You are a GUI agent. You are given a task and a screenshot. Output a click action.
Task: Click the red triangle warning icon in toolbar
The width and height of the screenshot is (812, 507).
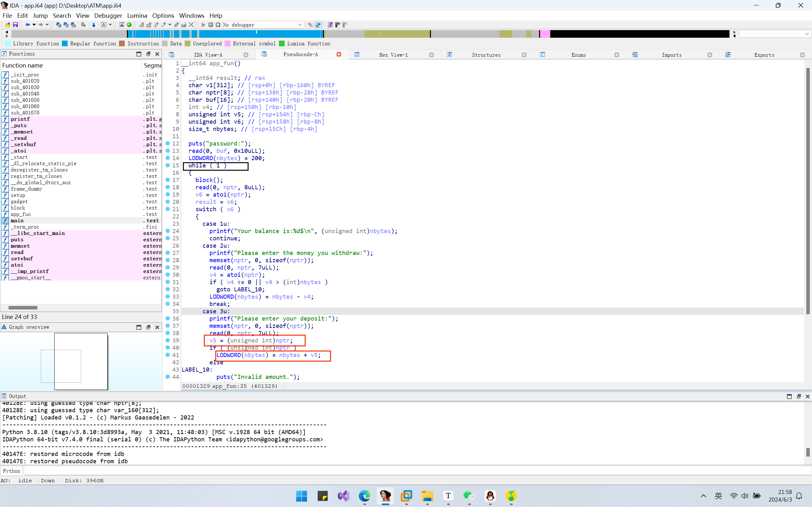(x=122, y=25)
